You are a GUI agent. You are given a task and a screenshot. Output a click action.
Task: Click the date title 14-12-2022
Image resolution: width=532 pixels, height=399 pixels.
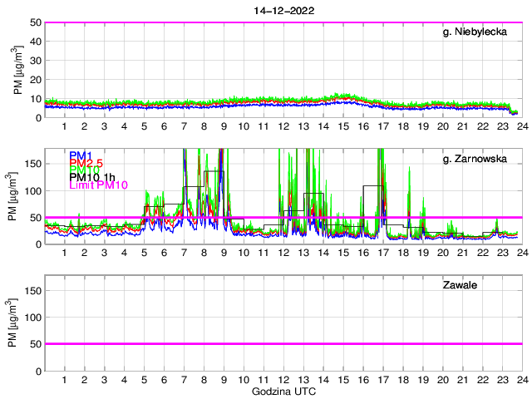[x=283, y=9]
